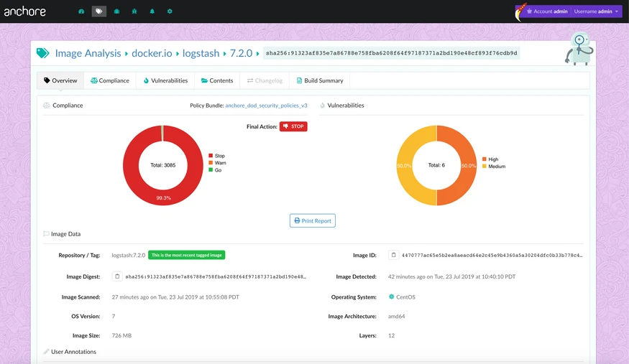Click the 'Total: 6' donut center text

(436, 165)
